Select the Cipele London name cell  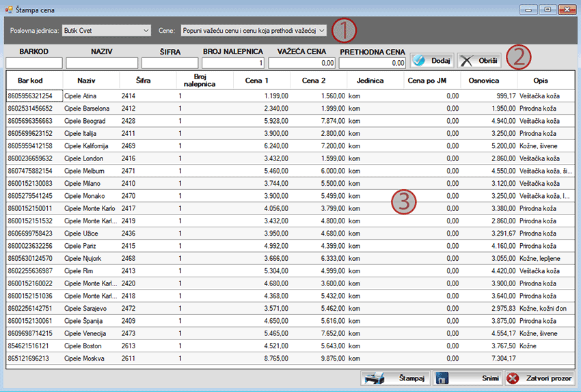click(x=91, y=158)
